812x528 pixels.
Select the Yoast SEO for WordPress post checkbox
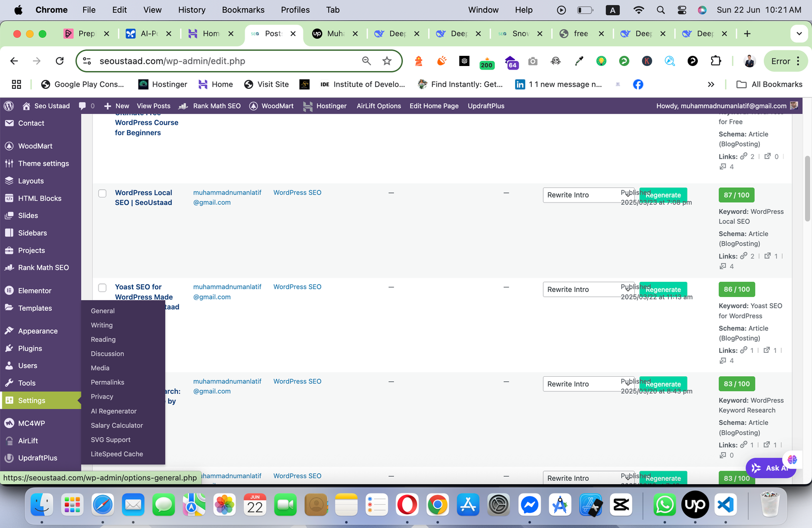tap(103, 288)
